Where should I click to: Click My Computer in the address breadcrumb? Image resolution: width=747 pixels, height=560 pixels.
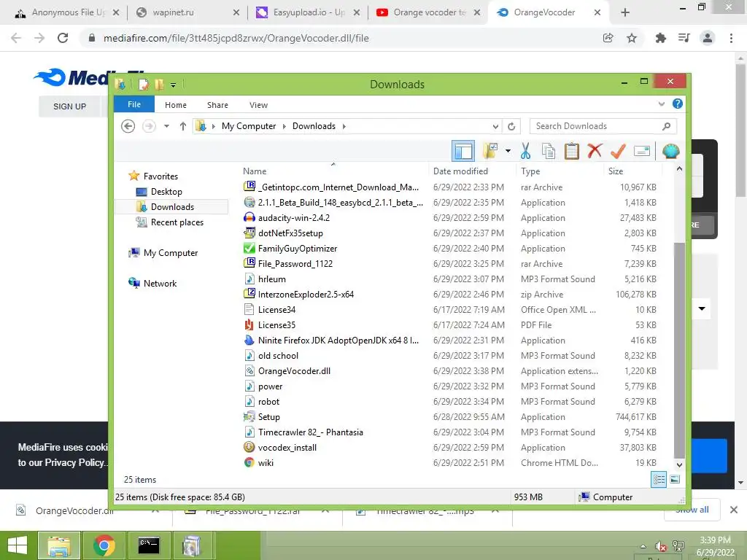249,126
